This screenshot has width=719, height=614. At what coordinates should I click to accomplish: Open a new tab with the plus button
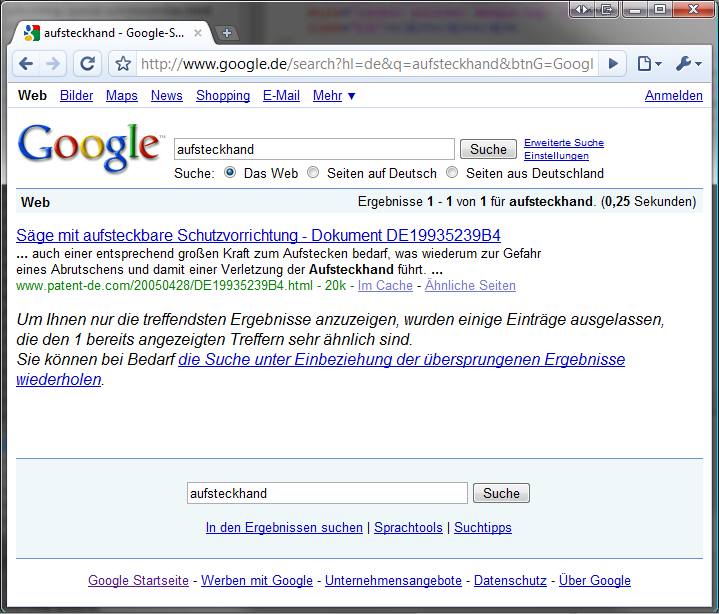pyautogui.click(x=227, y=33)
